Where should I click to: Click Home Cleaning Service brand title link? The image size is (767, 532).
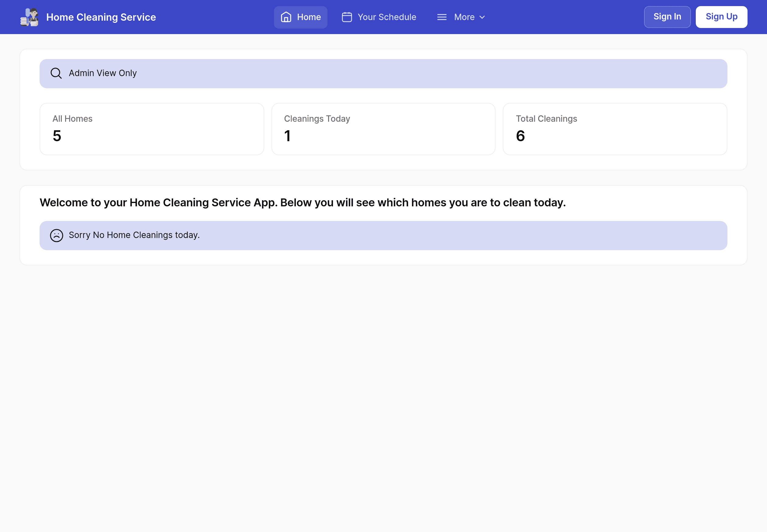[x=101, y=17]
